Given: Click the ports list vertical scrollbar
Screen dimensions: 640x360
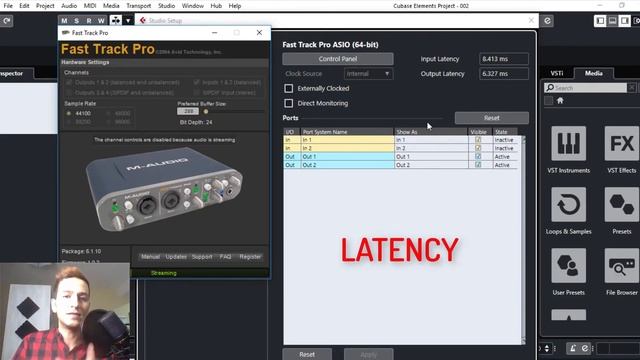Looking at the screenshot, I should tap(523, 240).
